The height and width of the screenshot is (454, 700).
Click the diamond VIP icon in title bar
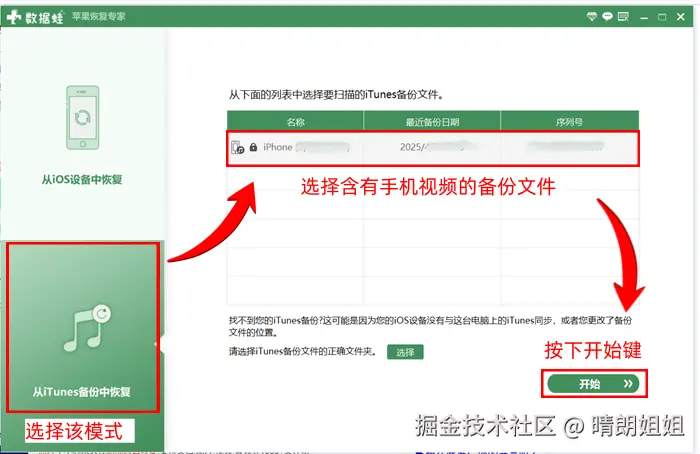pyautogui.click(x=592, y=17)
